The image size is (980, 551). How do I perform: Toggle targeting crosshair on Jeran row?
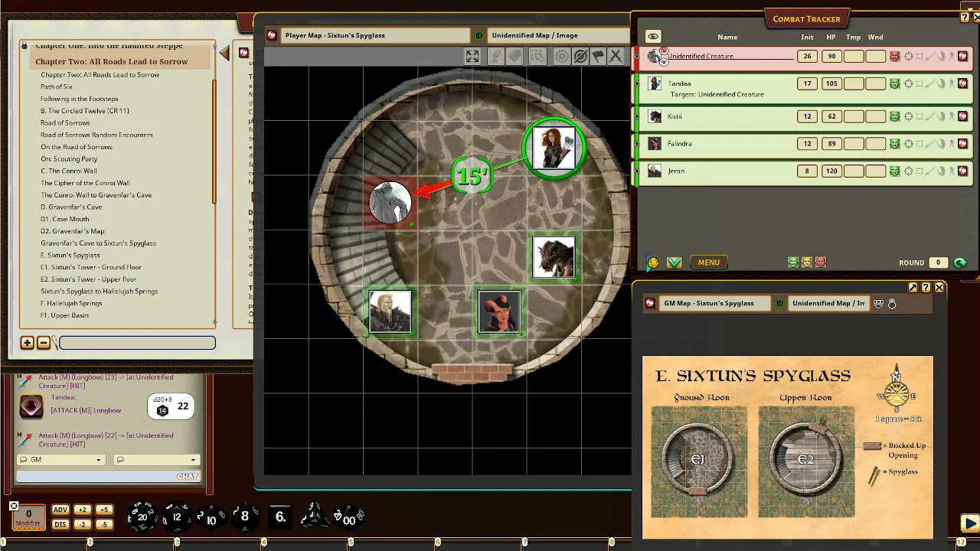(x=909, y=171)
